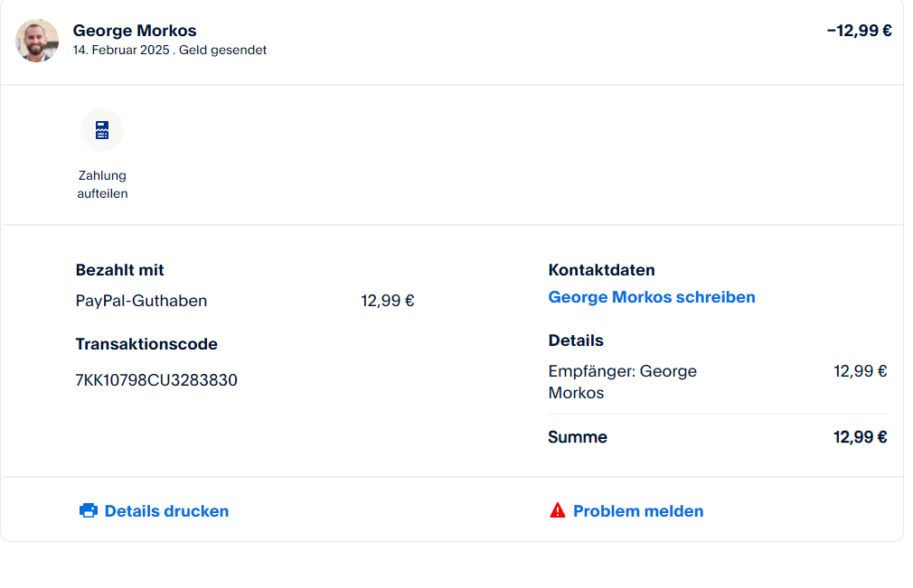The width and height of the screenshot is (913, 588).
Task: Click the Transaktionscode heading
Action: click(x=146, y=344)
